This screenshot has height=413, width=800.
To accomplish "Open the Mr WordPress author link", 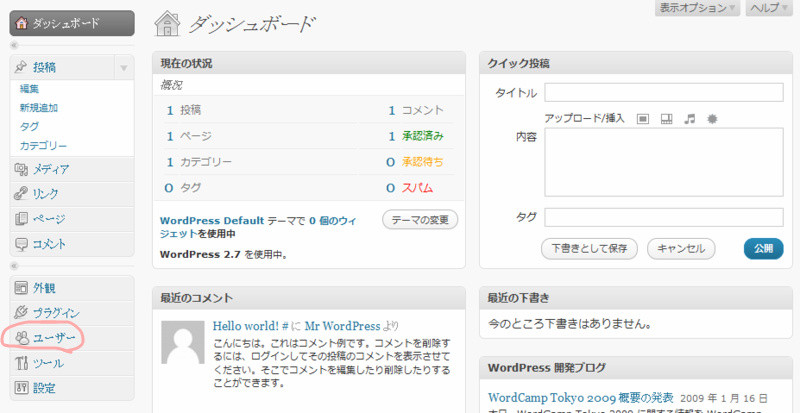I will 343,326.
